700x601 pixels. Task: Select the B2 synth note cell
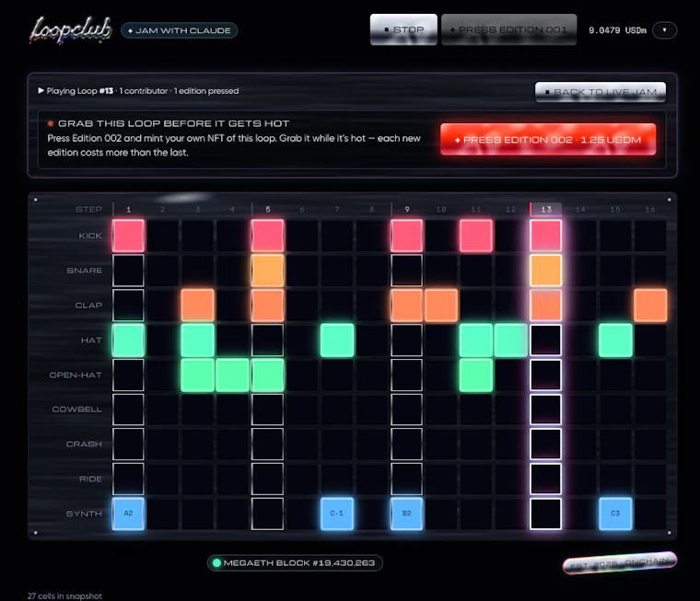[x=407, y=514]
